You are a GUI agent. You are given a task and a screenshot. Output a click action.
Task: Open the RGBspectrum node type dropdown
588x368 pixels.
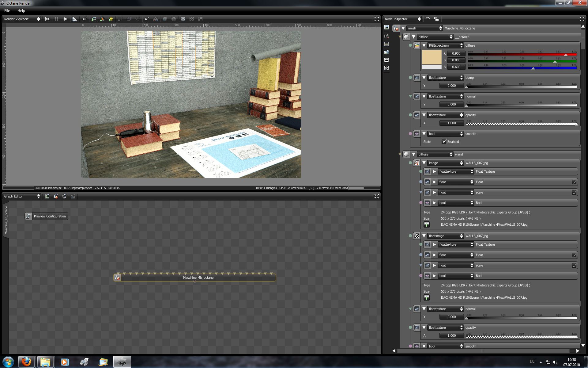[445, 45]
